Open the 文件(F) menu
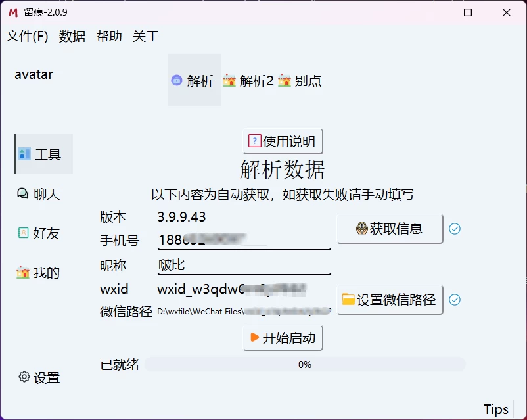Image resolution: width=527 pixels, height=420 pixels. pos(27,36)
